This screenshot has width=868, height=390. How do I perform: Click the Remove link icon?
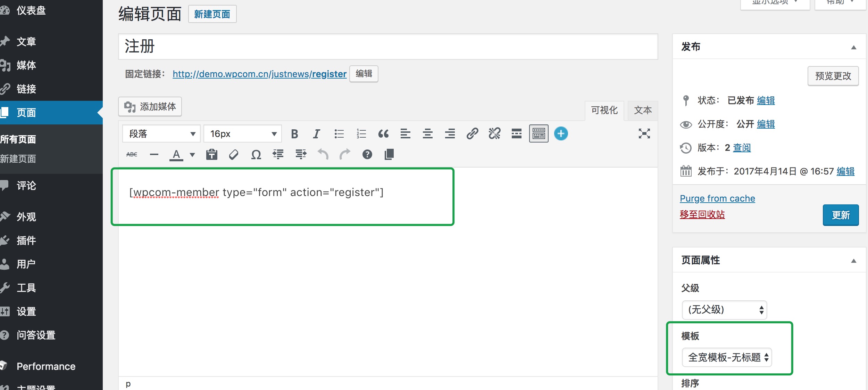click(x=494, y=133)
